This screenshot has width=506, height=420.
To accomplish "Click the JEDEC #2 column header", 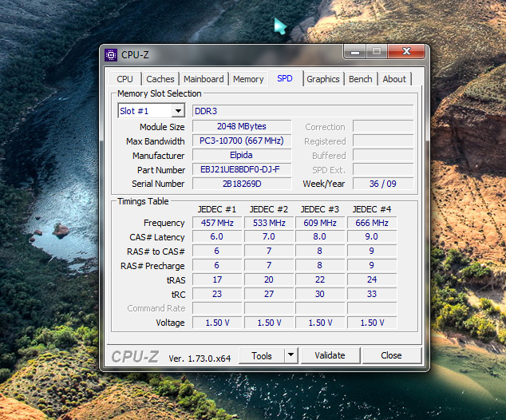I will 268,209.
